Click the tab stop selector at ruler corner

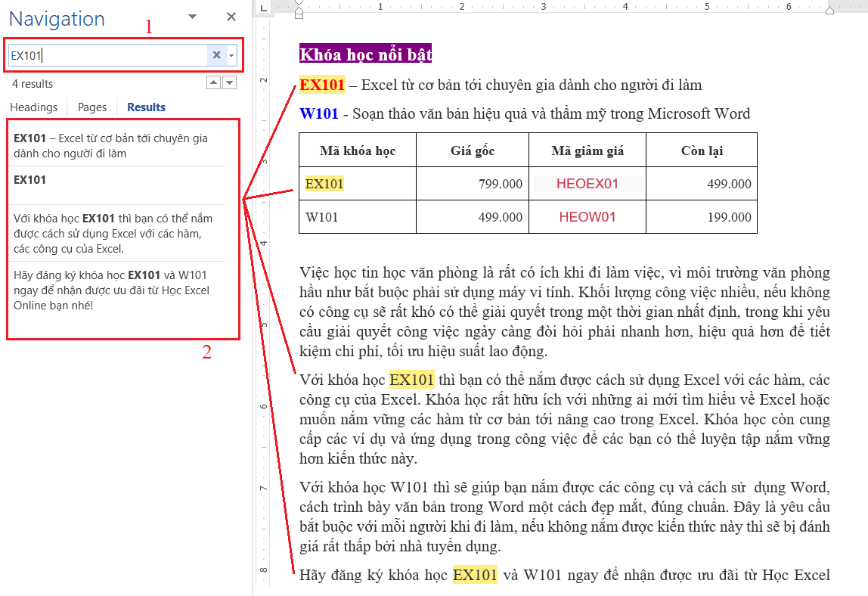pyautogui.click(x=262, y=8)
